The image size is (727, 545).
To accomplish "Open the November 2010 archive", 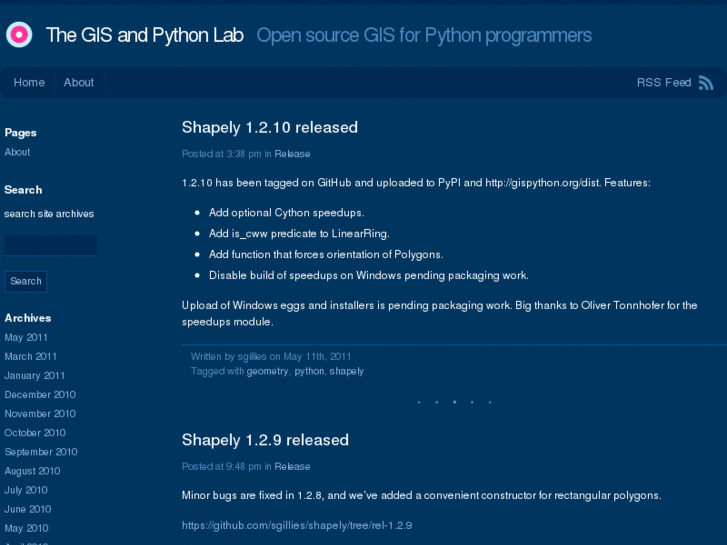I will click(x=40, y=414).
